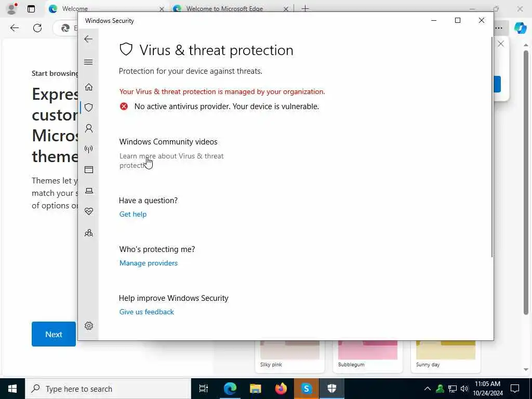Click Give us feedback link
Viewport: 532px width, 399px height.
[x=147, y=312]
